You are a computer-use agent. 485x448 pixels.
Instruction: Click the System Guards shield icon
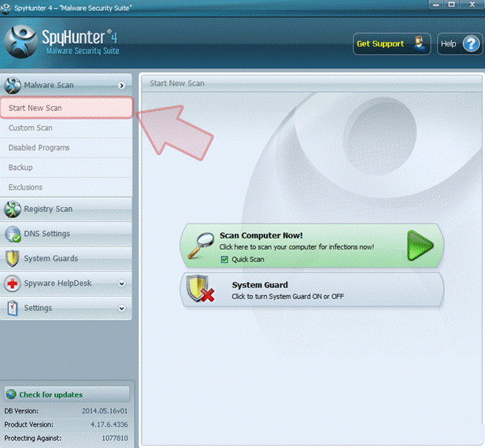pos(13,258)
